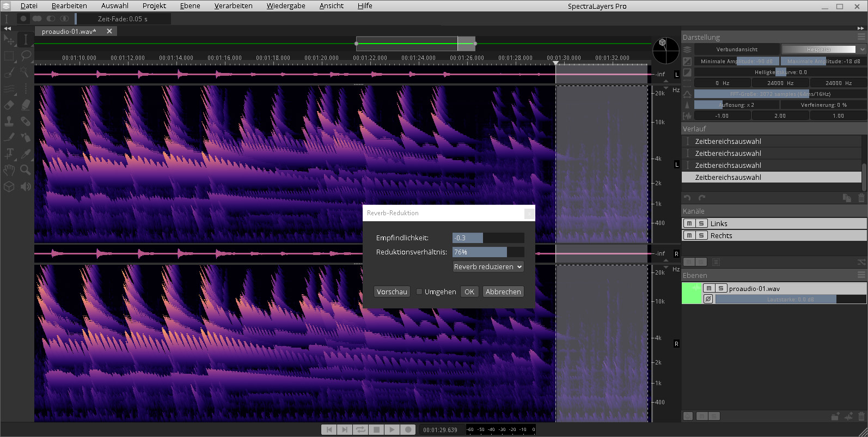
Task: Activate the zoom magnifier tool
Action: 26,170
